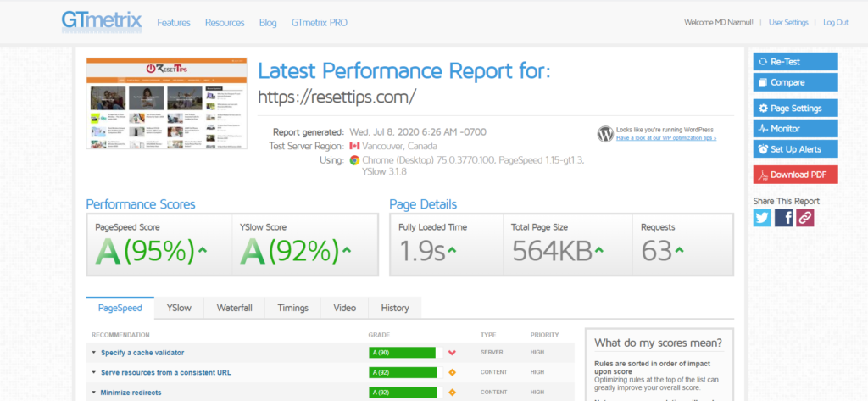This screenshot has height=401, width=868.
Task: Click YSlow Score A(92%) value
Action: 290,251
